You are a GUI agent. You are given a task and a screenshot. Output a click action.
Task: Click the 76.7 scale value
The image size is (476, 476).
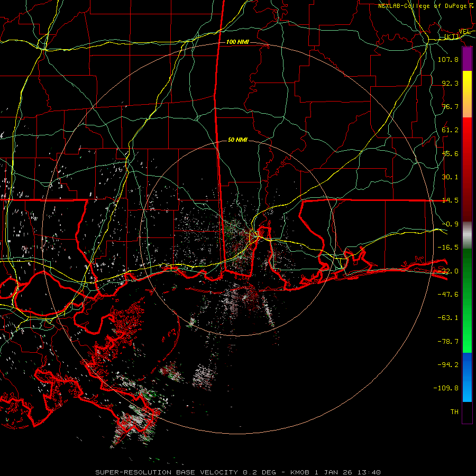click(450, 106)
